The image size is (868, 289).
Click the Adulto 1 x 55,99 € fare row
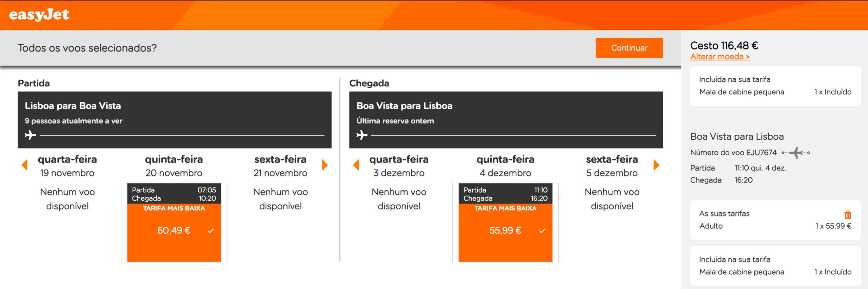775,226
